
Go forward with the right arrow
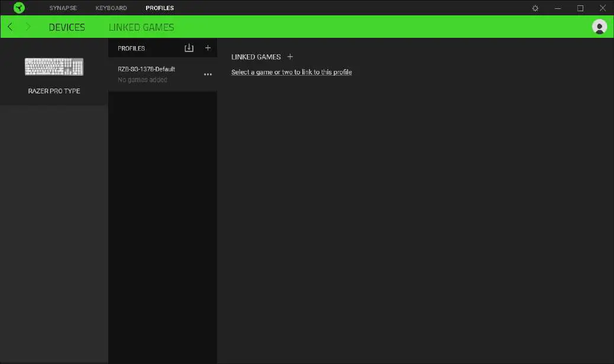(28, 27)
